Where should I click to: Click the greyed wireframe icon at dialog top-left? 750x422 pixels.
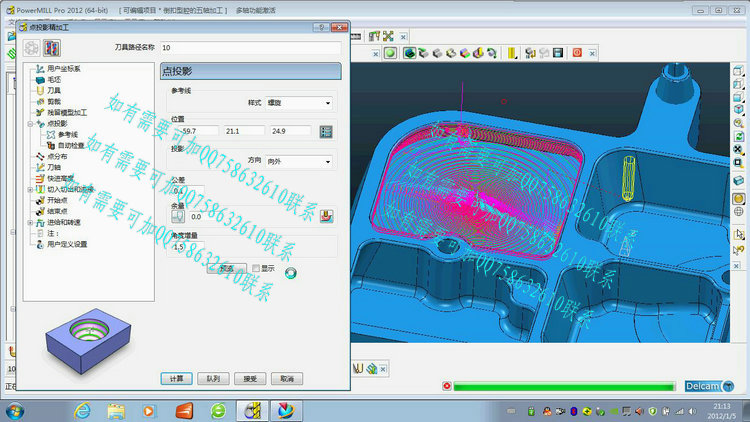point(32,48)
